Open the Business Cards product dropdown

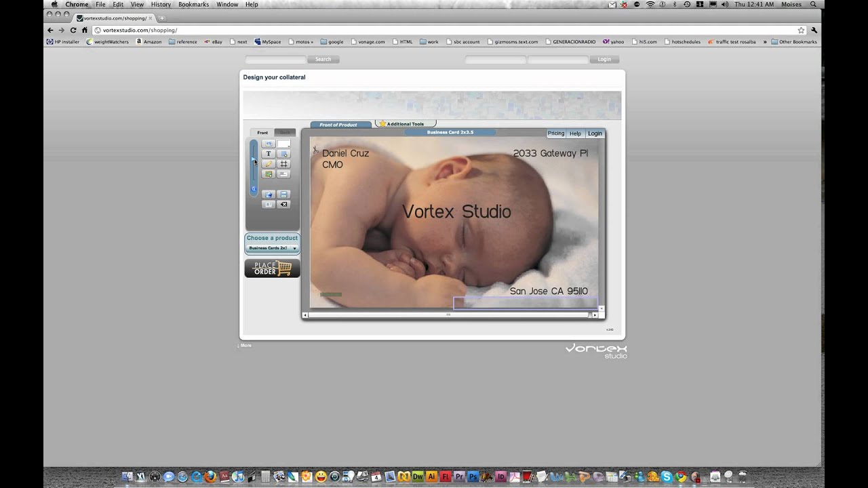pyautogui.click(x=272, y=248)
